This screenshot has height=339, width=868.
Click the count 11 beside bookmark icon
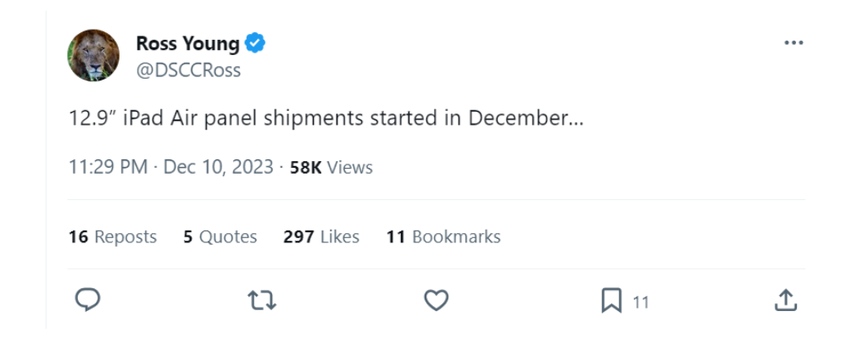click(641, 302)
